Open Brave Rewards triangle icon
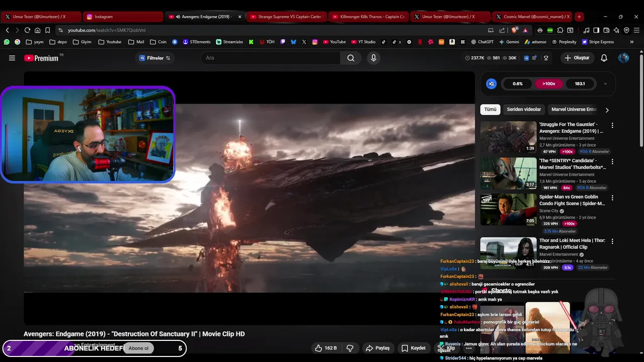This screenshot has width=644, height=362. pyautogui.click(x=525, y=30)
